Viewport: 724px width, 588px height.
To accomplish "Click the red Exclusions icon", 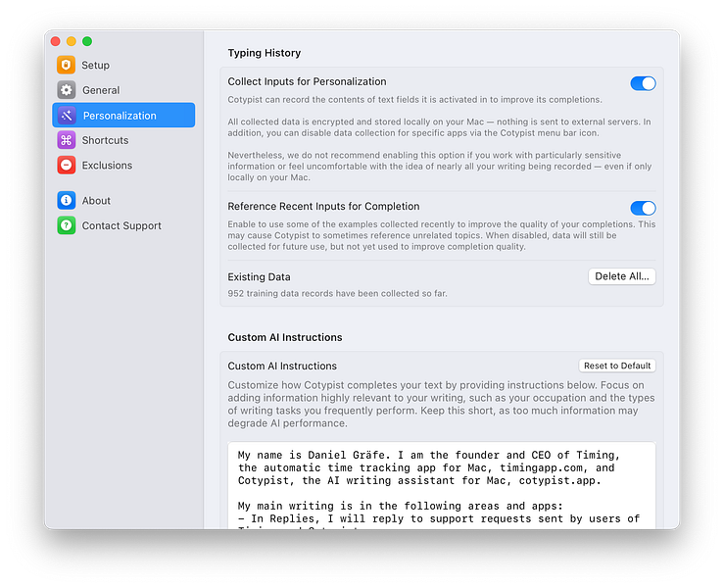I will (66, 165).
